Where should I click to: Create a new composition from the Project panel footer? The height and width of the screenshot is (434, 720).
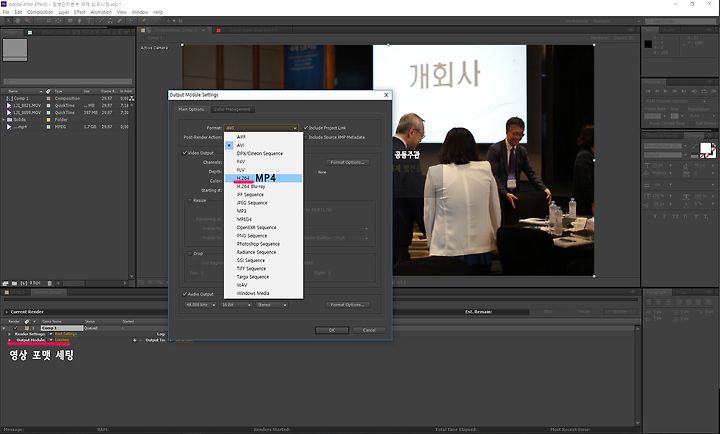(23, 283)
